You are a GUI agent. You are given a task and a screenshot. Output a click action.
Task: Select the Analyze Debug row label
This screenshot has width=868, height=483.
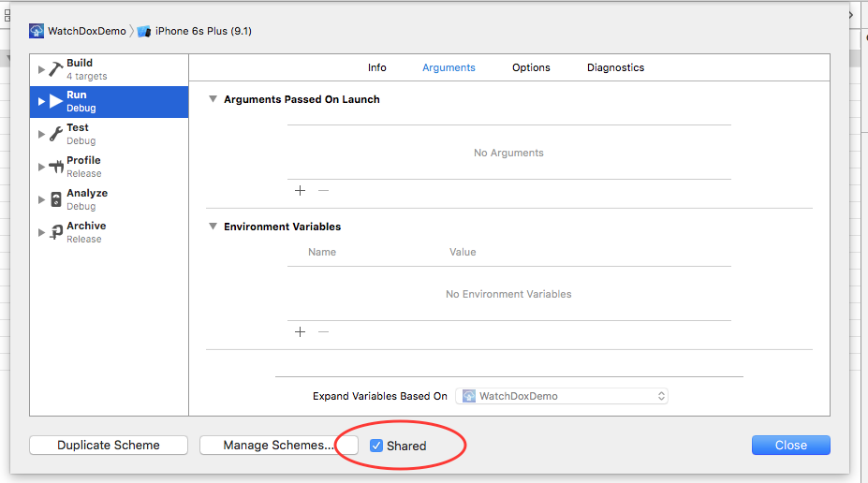click(x=87, y=199)
